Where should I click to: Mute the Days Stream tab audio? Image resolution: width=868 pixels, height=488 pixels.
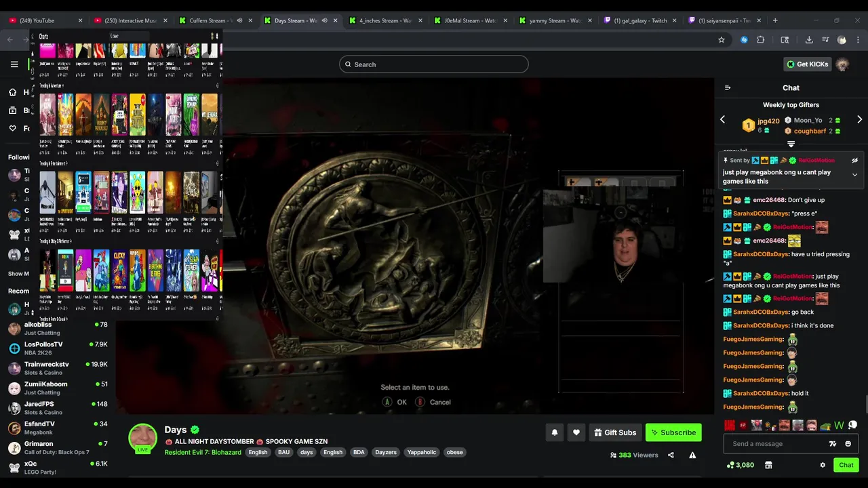click(x=324, y=20)
